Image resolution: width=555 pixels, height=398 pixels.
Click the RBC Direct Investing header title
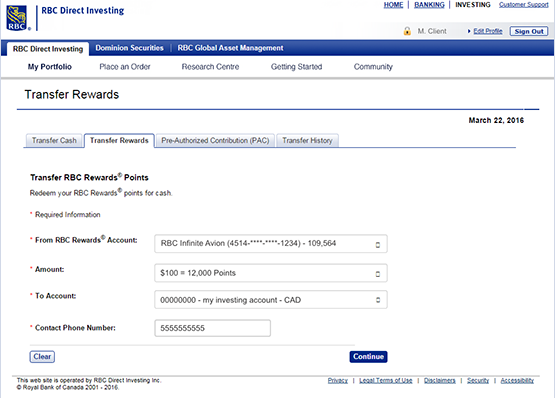pyautogui.click(x=83, y=11)
